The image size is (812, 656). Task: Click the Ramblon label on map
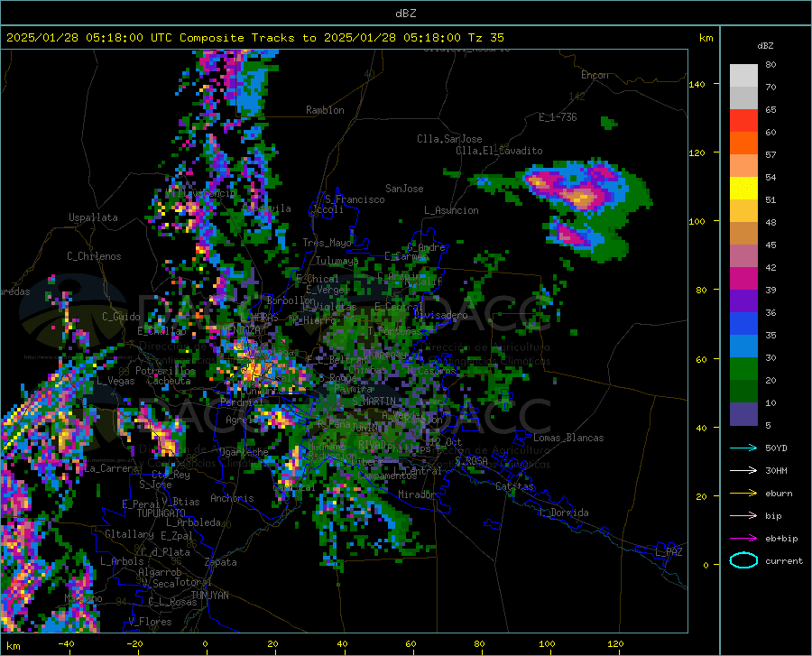point(325,110)
